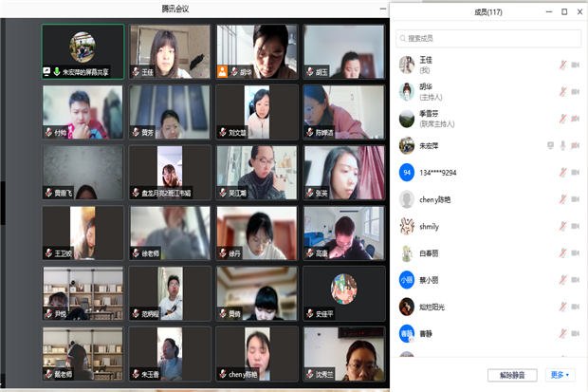Select the video tile of 刘文慧
The image size is (588, 392).
point(256,113)
